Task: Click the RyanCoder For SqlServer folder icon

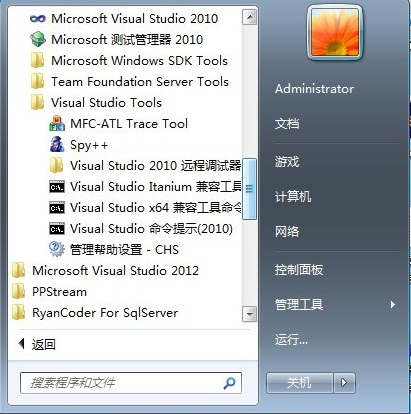Action: tap(19, 313)
